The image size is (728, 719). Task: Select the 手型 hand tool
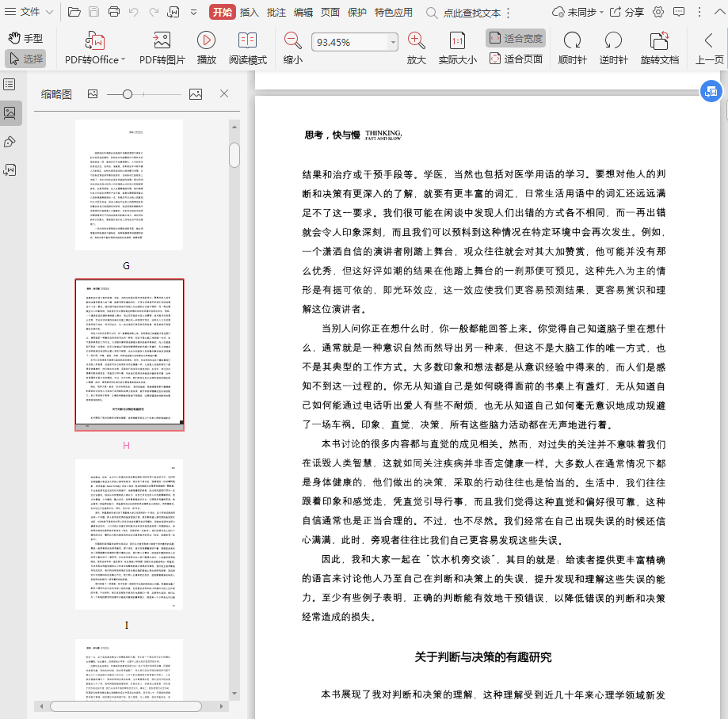pos(26,39)
